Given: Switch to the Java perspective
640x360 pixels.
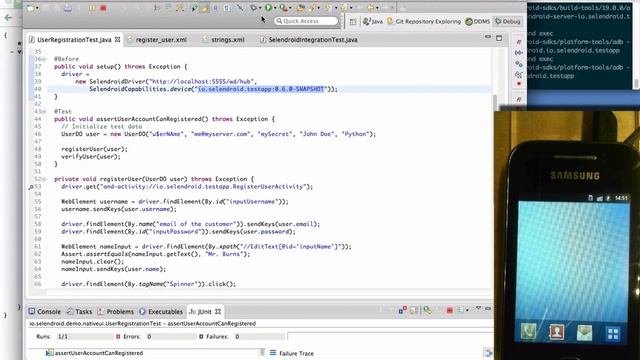Looking at the screenshot, I should (373, 21).
